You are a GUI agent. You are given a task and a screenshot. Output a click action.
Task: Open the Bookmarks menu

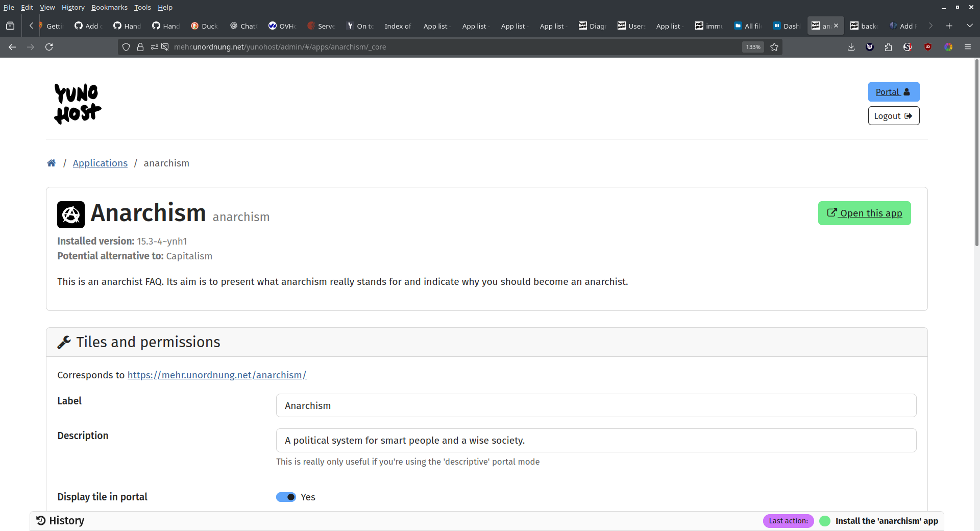[109, 7]
